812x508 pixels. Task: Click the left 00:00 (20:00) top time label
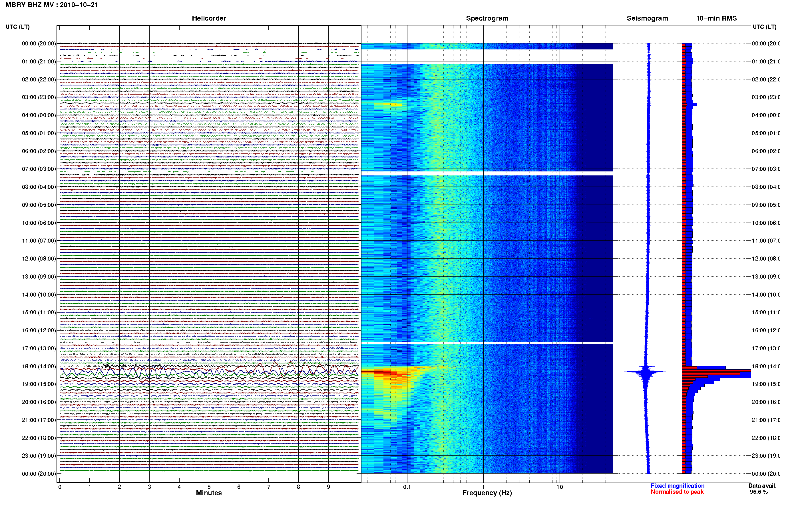(39, 43)
